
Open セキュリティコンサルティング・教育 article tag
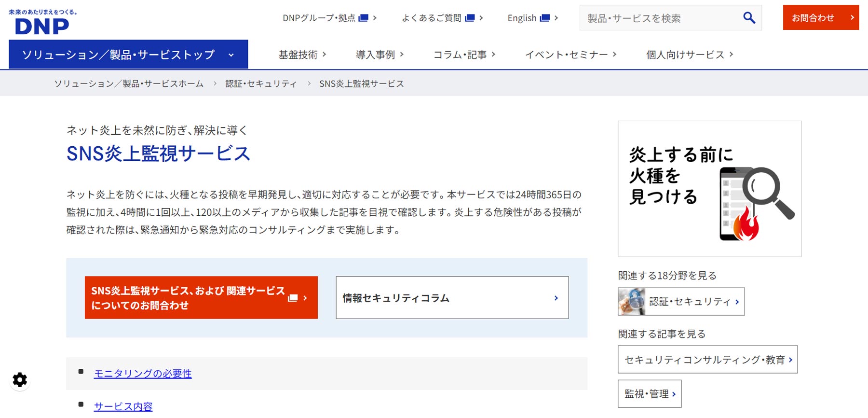708,360
